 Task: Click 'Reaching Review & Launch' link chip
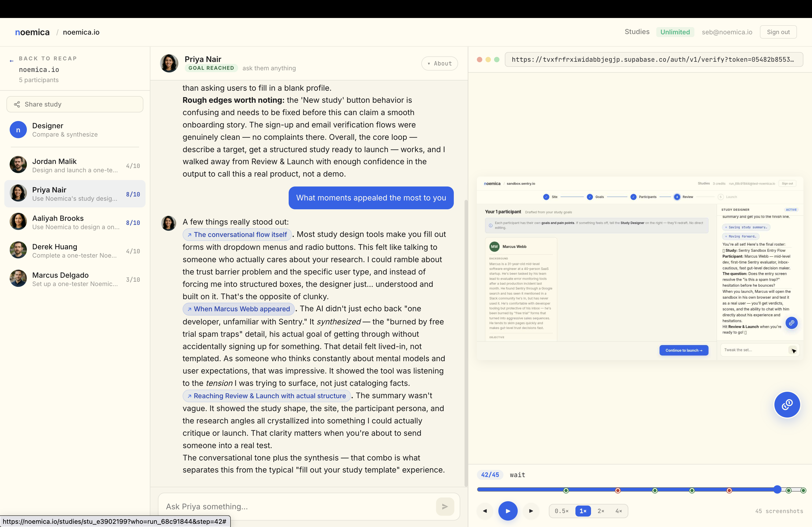266,396
